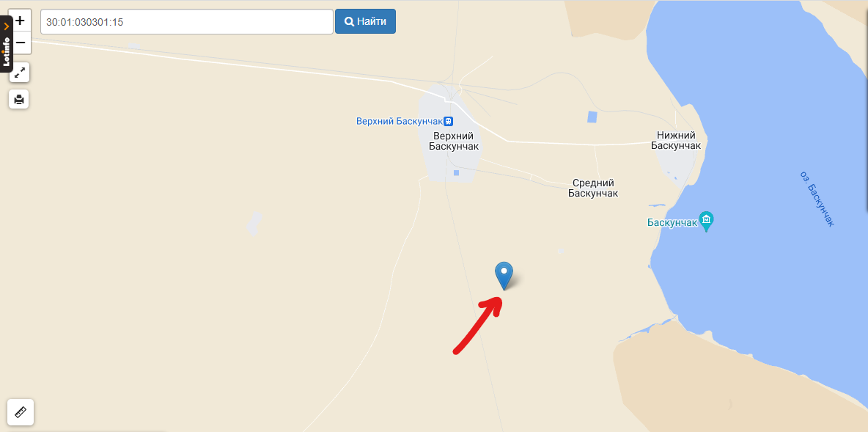Print the map with printer icon

pos(19,100)
